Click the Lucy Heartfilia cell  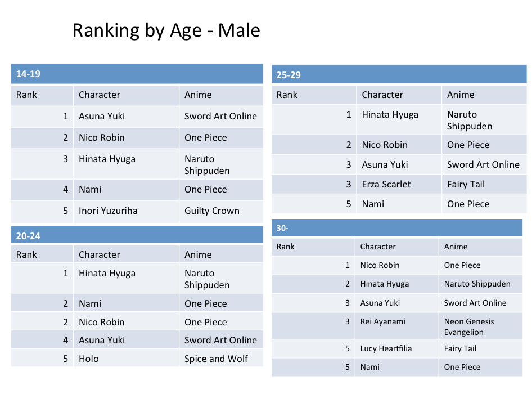tap(386, 348)
